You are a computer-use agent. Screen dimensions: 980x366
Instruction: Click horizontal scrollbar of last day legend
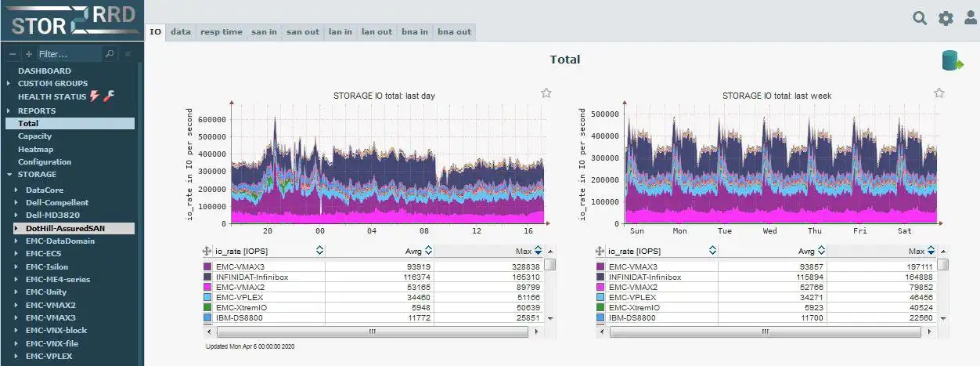click(x=372, y=332)
